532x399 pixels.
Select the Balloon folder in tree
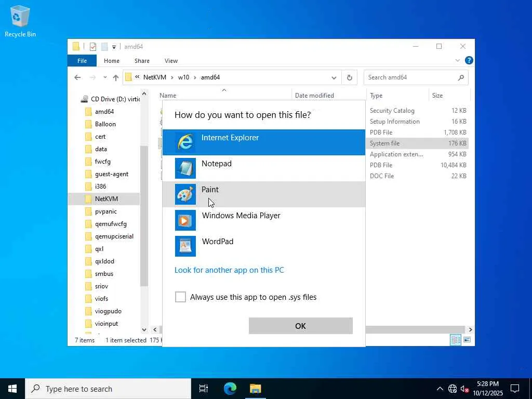105,124
